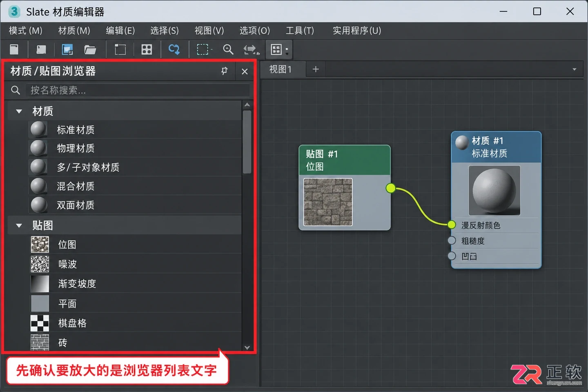Pin the Material/Map Browser panel
Viewport: 588px width, 392px height.
224,71
